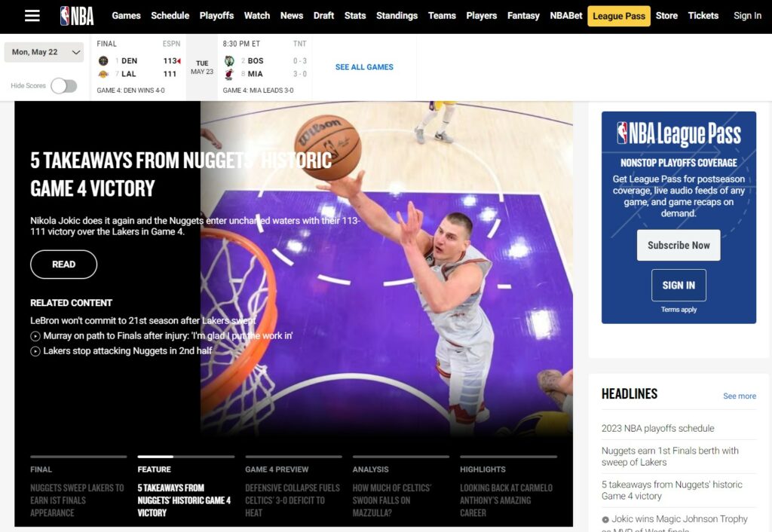772x532 pixels.
Task: Click the yellow League Pass button
Action: coord(619,17)
